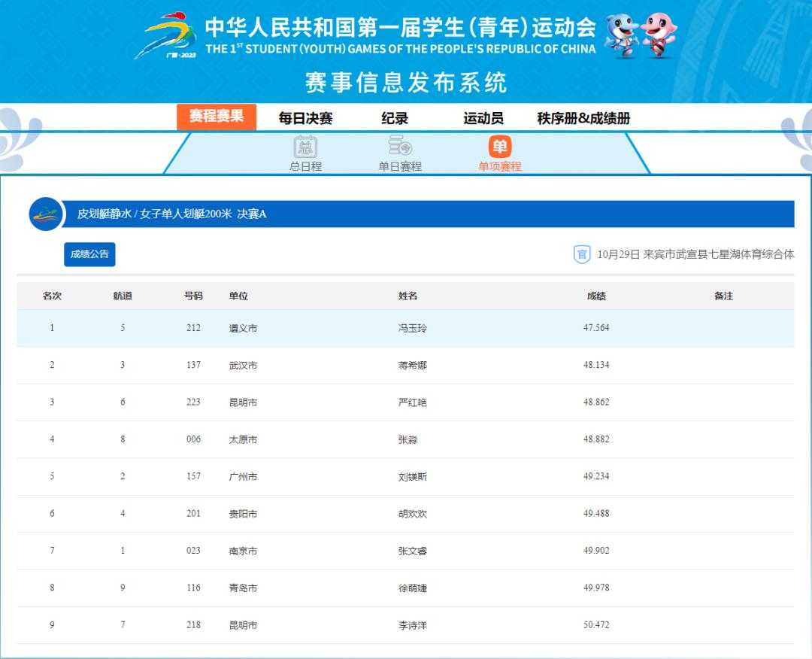Click athlete name 蒋希娜
The width and height of the screenshot is (812, 659).
tap(412, 366)
